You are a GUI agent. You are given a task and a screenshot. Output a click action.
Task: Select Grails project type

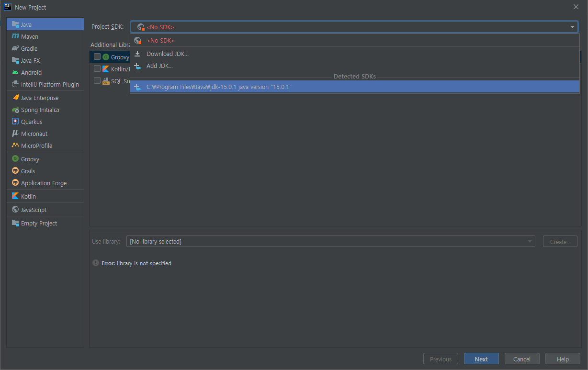pyautogui.click(x=45, y=171)
